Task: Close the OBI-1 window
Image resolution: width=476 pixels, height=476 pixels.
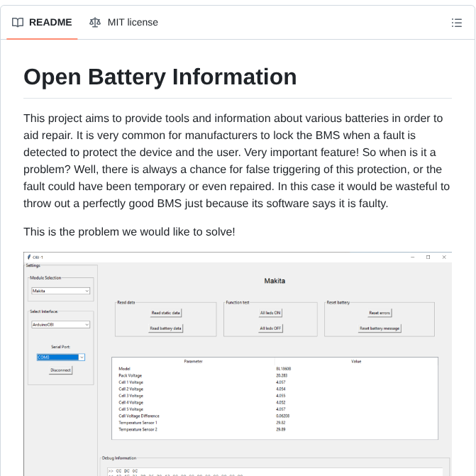Action: pos(444,257)
